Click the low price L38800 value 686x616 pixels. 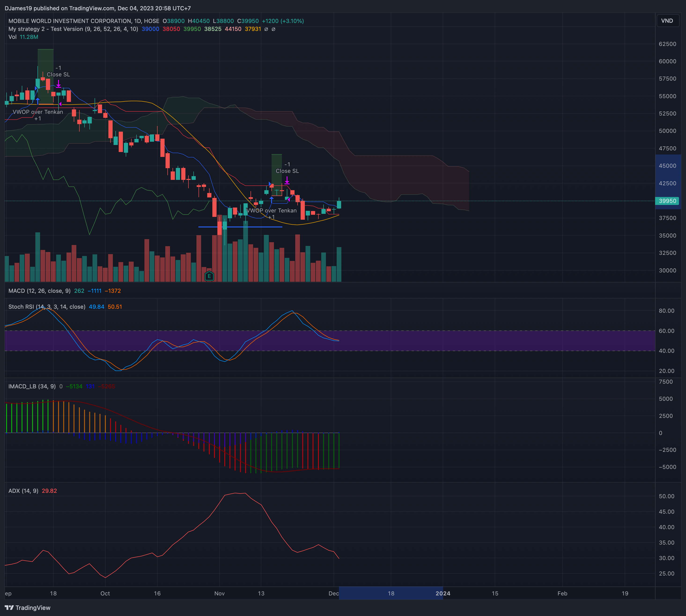(223, 21)
